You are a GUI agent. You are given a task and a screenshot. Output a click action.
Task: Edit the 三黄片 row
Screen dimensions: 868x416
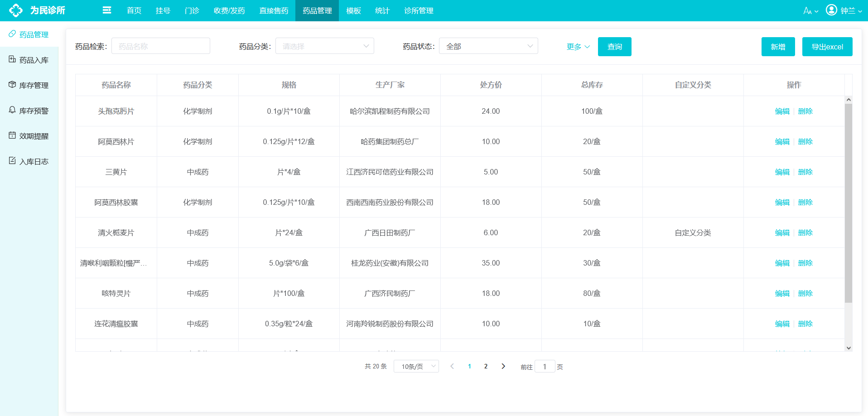(782, 172)
